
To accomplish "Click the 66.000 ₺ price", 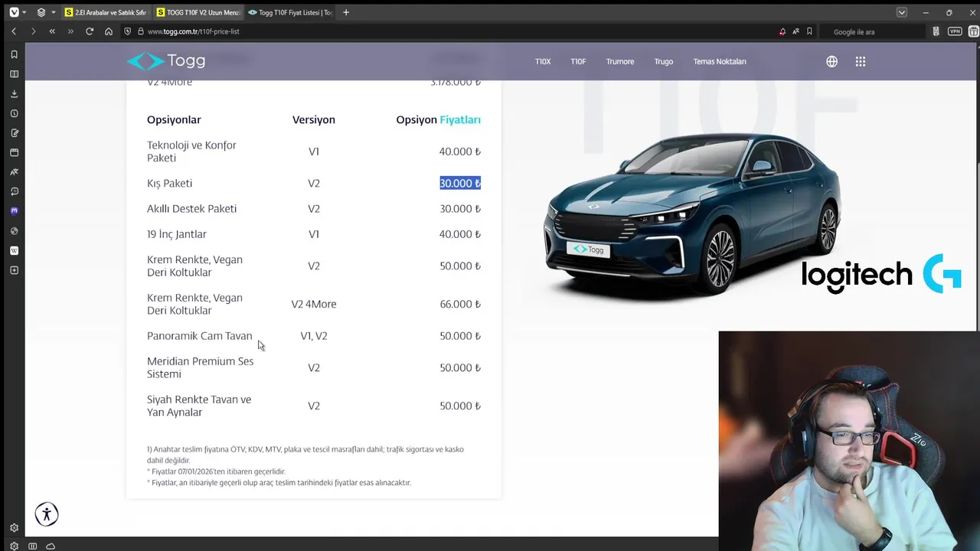I will point(460,304).
